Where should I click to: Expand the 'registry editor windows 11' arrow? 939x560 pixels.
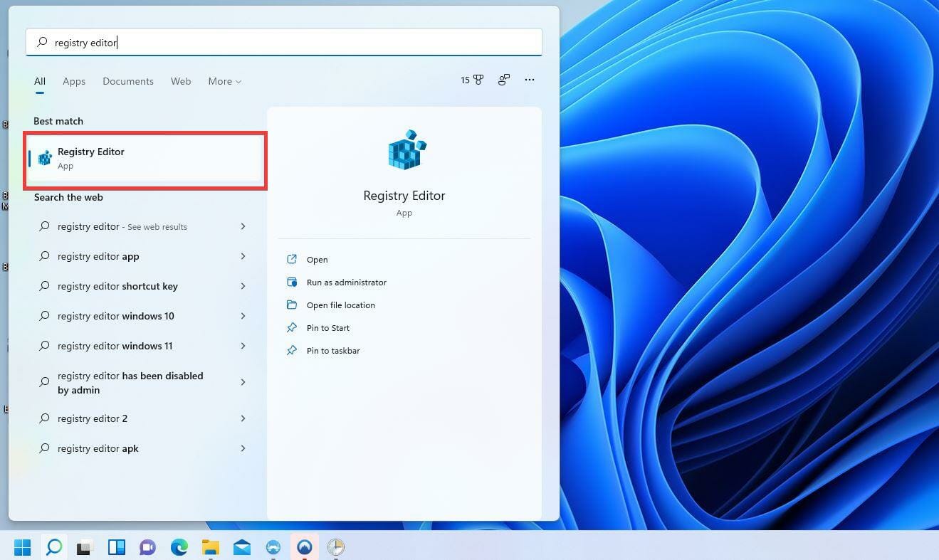(243, 346)
